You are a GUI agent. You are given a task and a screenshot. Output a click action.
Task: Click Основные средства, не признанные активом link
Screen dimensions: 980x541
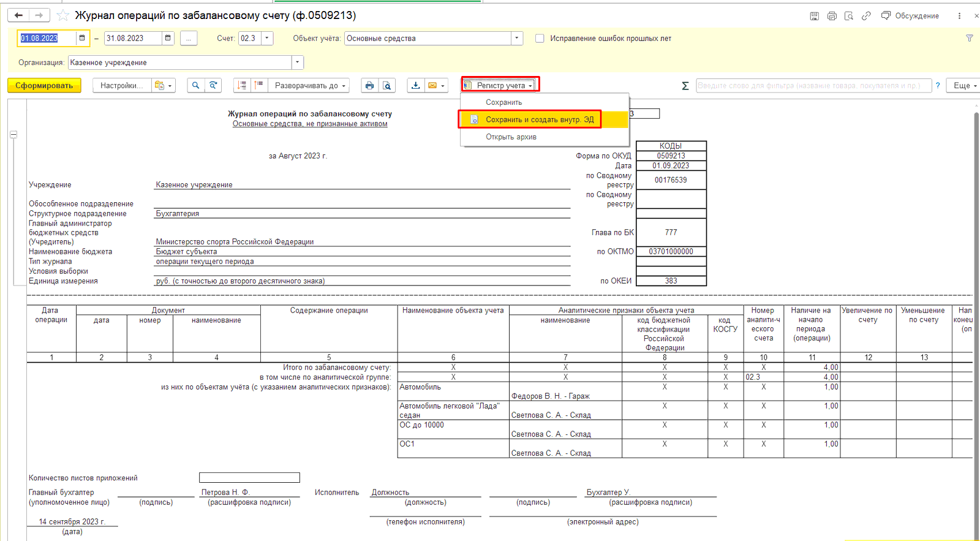(310, 124)
